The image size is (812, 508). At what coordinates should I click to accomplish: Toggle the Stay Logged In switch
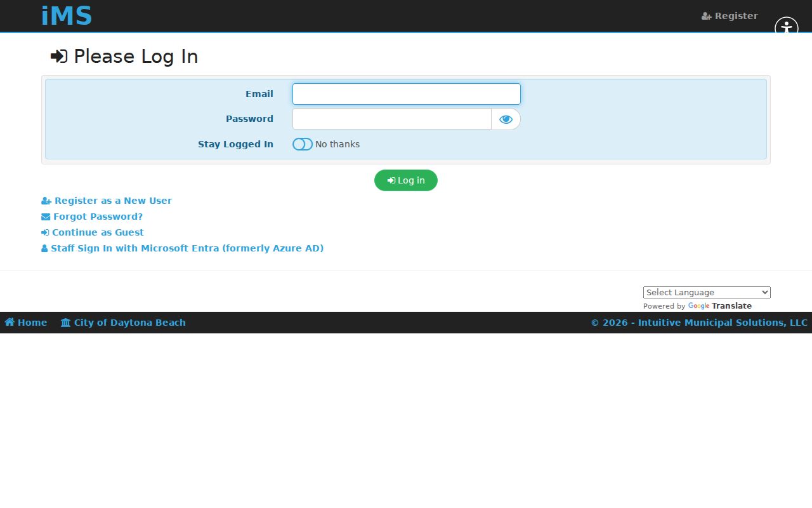pyautogui.click(x=303, y=144)
